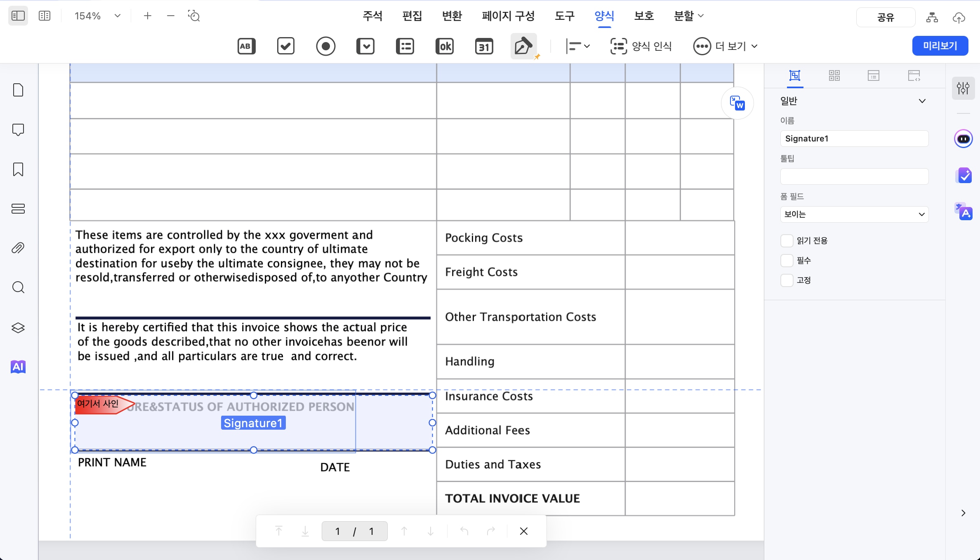Click the page number box 1 / 1
This screenshot has width=980, height=560.
354,531
